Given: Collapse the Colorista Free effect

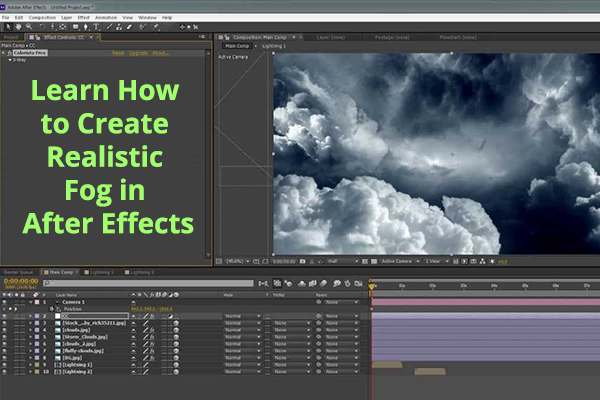Looking at the screenshot, I should (3, 53).
